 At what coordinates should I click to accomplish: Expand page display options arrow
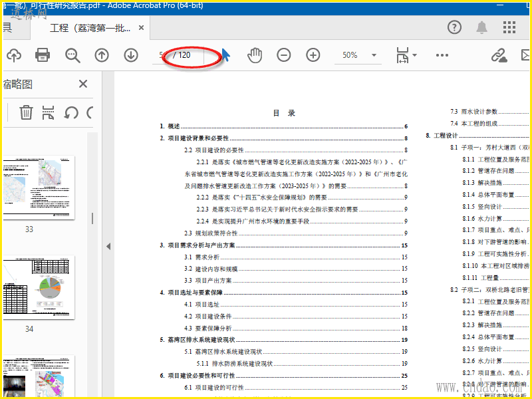tap(414, 55)
